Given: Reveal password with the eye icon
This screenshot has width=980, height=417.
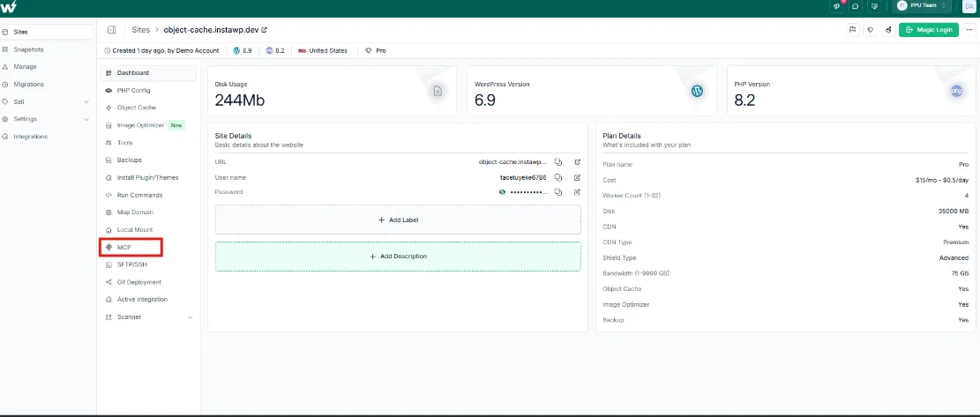Looking at the screenshot, I should (x=502, y=191).
